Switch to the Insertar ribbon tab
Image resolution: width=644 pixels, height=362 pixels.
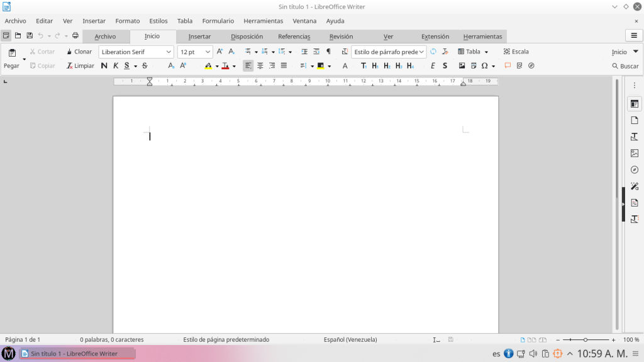pyautogui.click(x=199, y=37)
